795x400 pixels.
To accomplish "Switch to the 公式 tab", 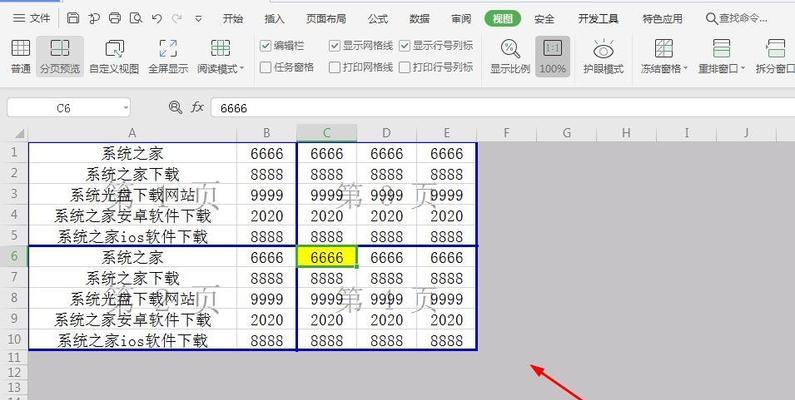I will 378,19.
